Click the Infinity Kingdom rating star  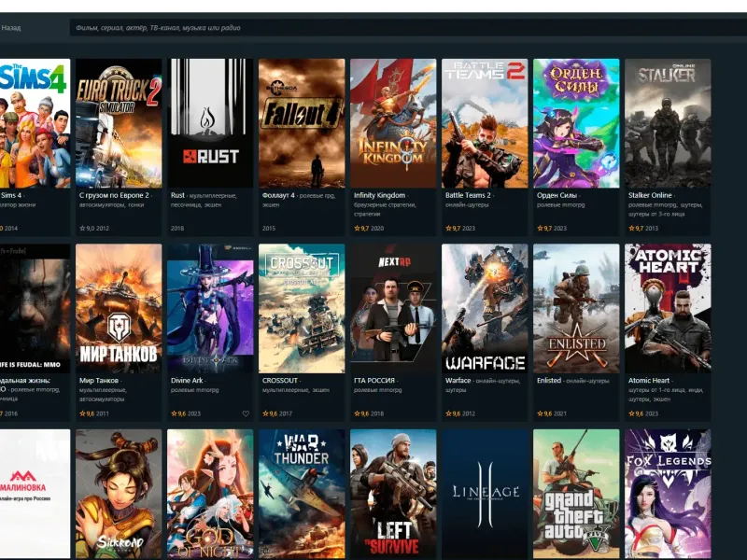357,228
